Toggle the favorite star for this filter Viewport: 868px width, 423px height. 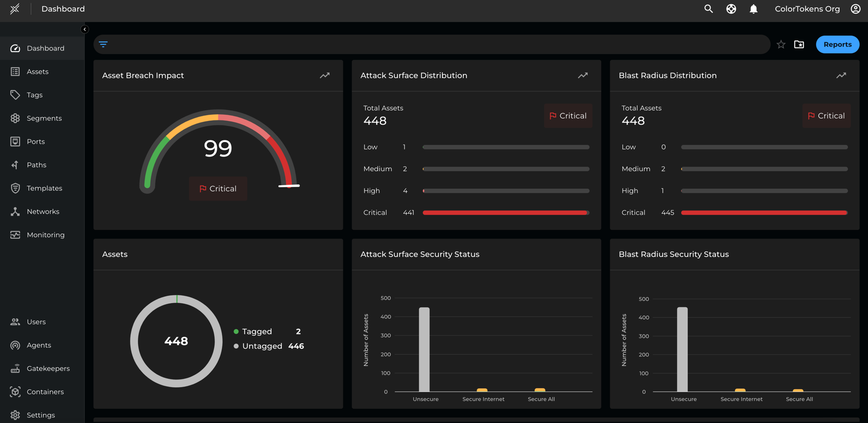(781, 45)
